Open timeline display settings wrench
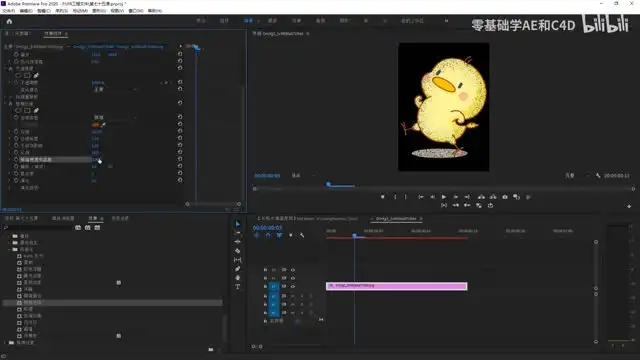This screenshot has width=640, height=360. point(302,235)
